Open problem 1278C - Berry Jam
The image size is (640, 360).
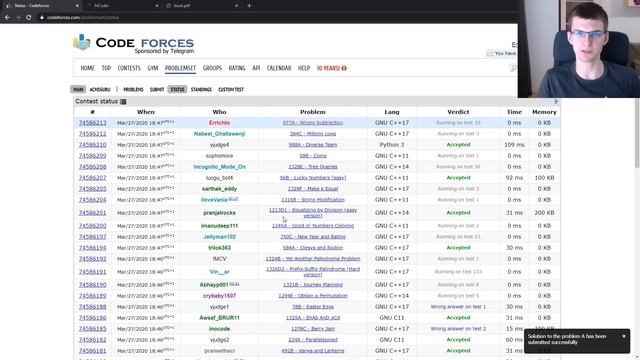(x=313, y=329)
